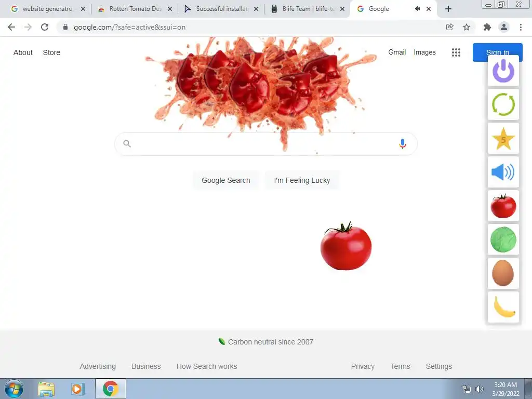
Task: Switch to the website generatro tab
Action: click(47, 9)
